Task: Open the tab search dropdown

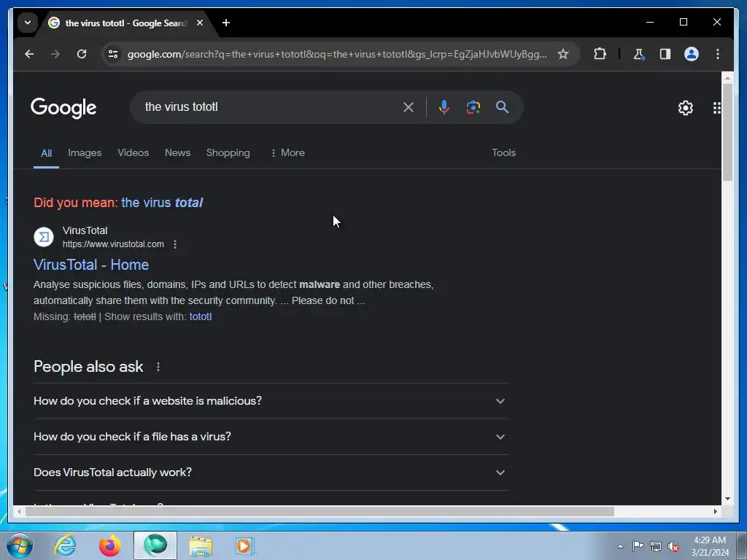Action: [x=28, y=23]
